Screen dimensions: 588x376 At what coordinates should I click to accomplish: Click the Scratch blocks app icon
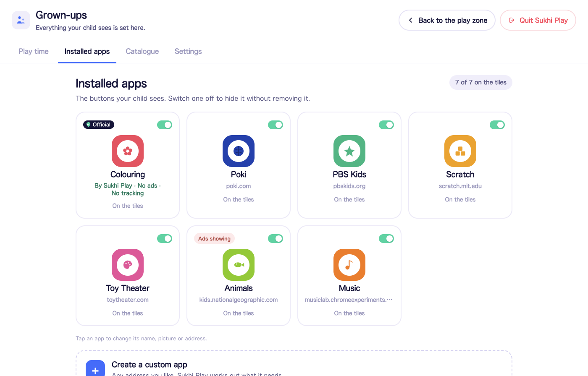point(460,151)
